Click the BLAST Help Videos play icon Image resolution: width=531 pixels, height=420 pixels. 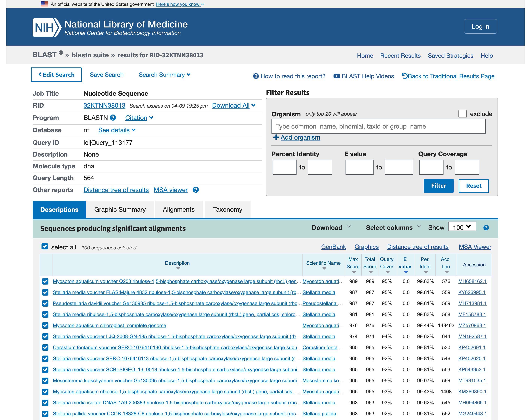pyautogui.click(x=336, y=76)
